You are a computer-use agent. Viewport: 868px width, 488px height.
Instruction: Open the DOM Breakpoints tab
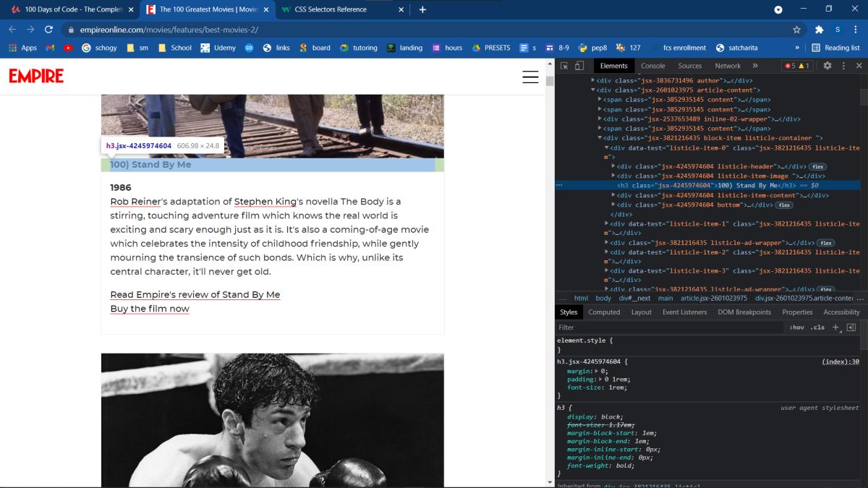coord(744,312)
